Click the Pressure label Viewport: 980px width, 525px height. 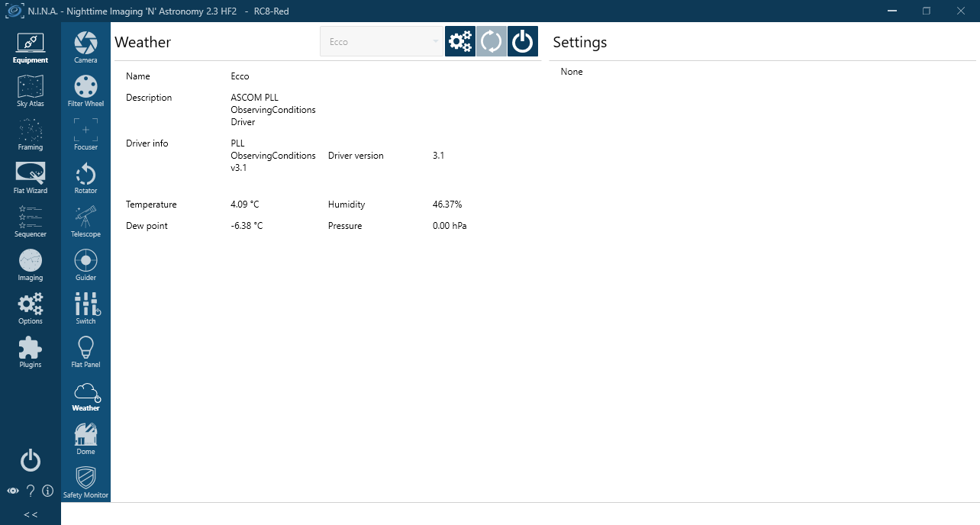pos(345,226)
